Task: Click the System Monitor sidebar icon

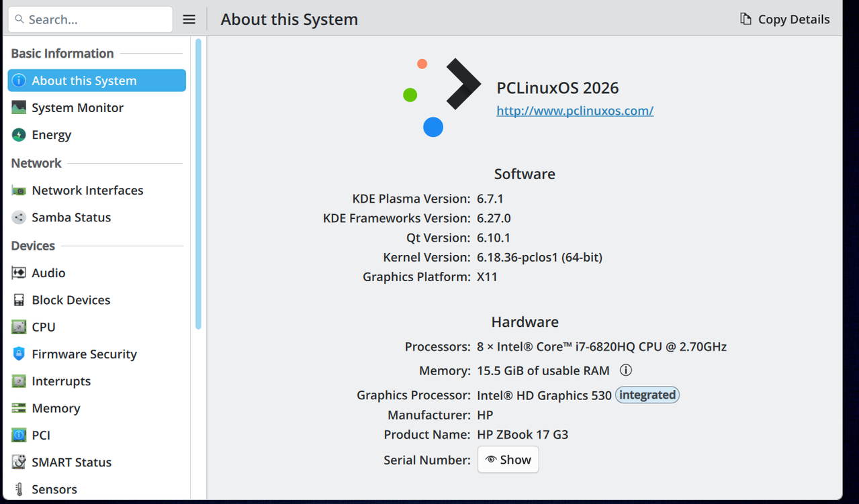Action: tap(19, 107)
